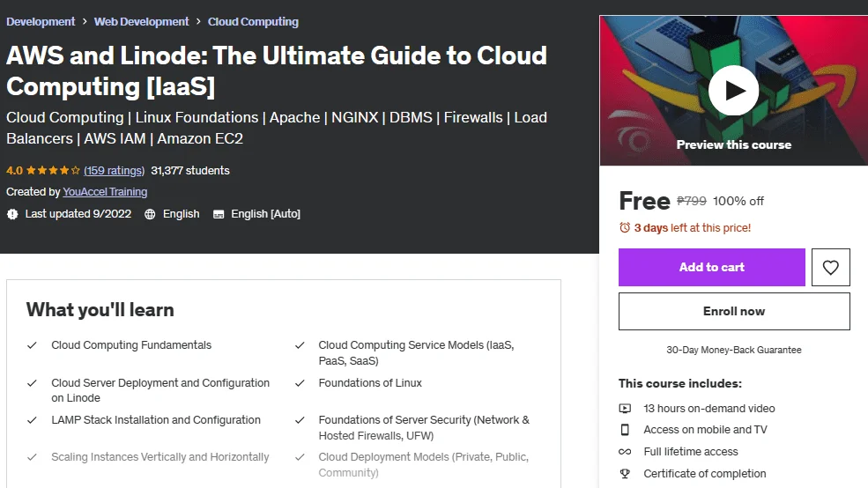
Task: Play the course preview video
Action: (733, 90)
